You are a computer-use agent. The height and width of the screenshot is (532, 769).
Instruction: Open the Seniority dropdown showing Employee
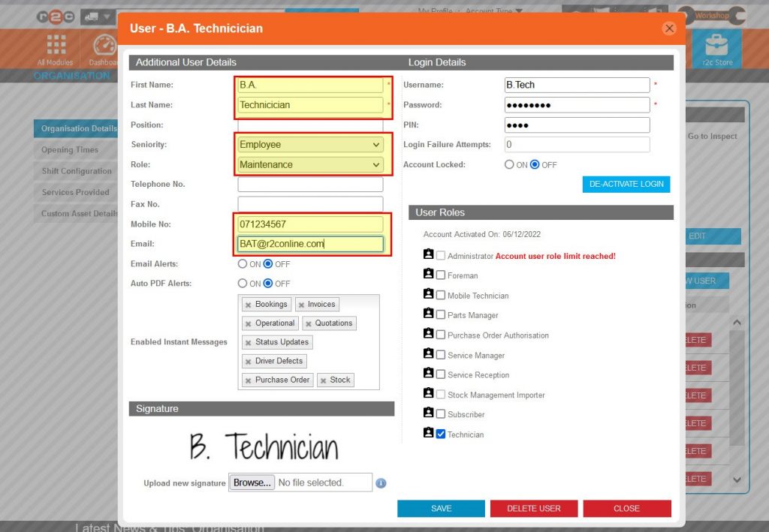311,144
